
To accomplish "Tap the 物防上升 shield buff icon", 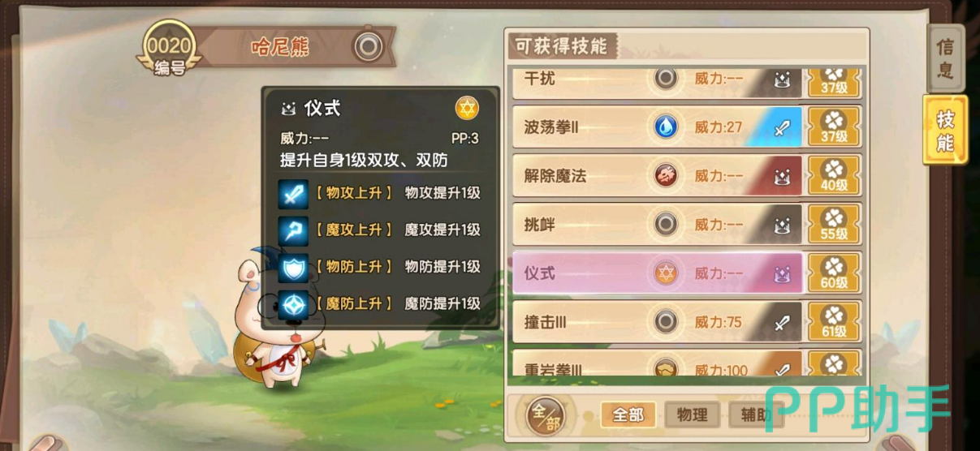I will (x=293, y=267).
